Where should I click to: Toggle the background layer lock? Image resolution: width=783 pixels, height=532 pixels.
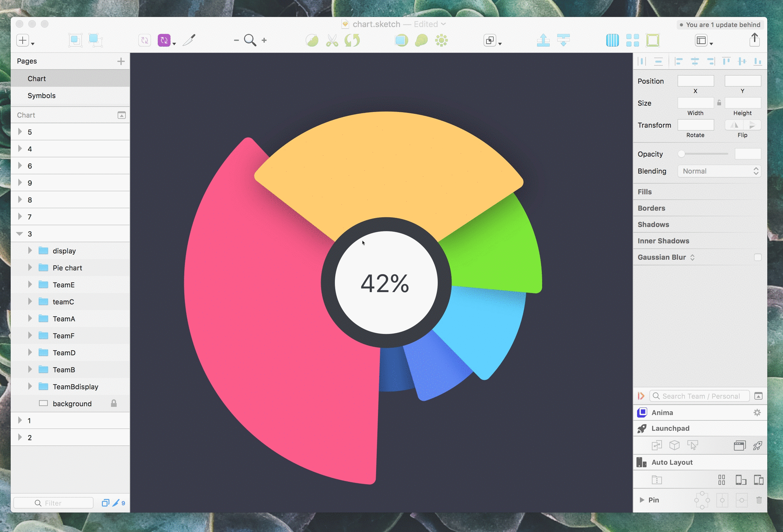pos(114,404)
